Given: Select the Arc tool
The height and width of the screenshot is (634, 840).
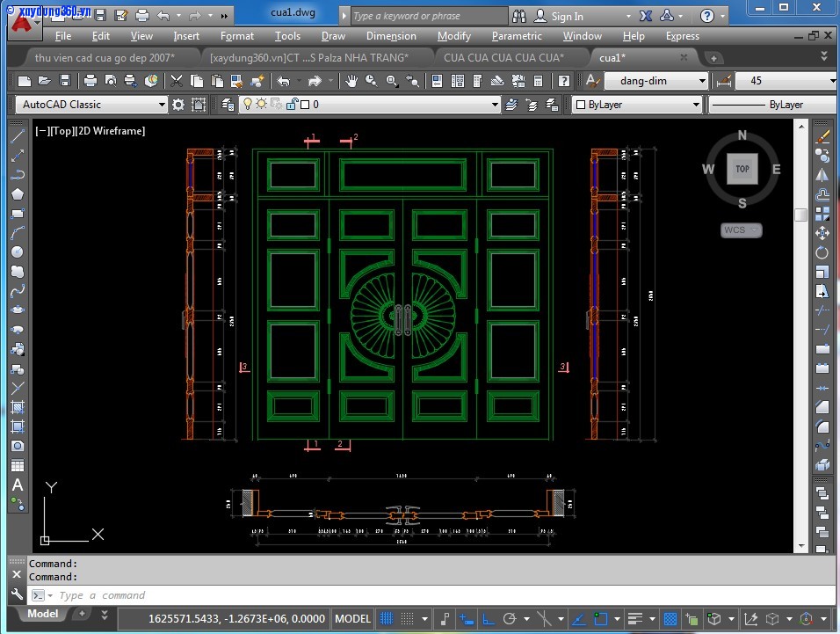Looking at the screenshot, I should pos(18,233).
